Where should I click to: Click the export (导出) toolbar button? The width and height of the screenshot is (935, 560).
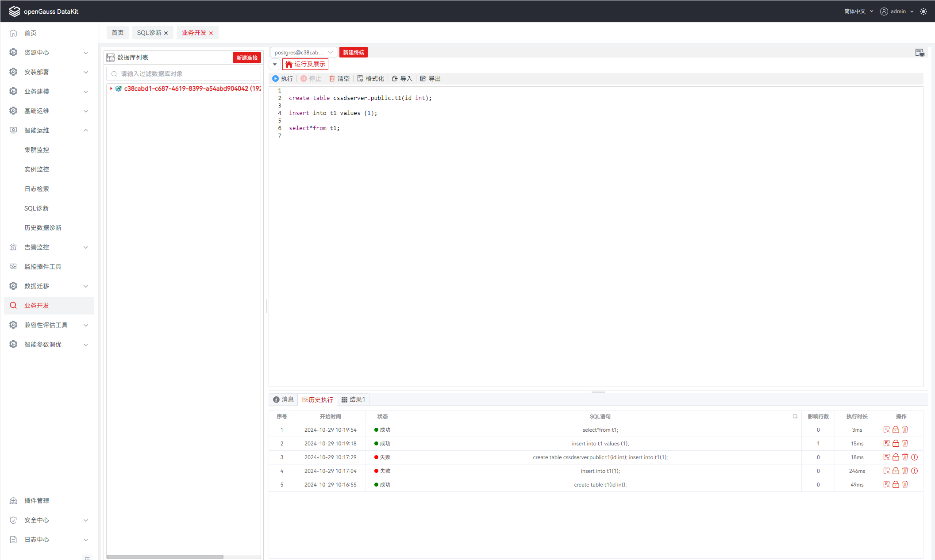coord(430,78)
